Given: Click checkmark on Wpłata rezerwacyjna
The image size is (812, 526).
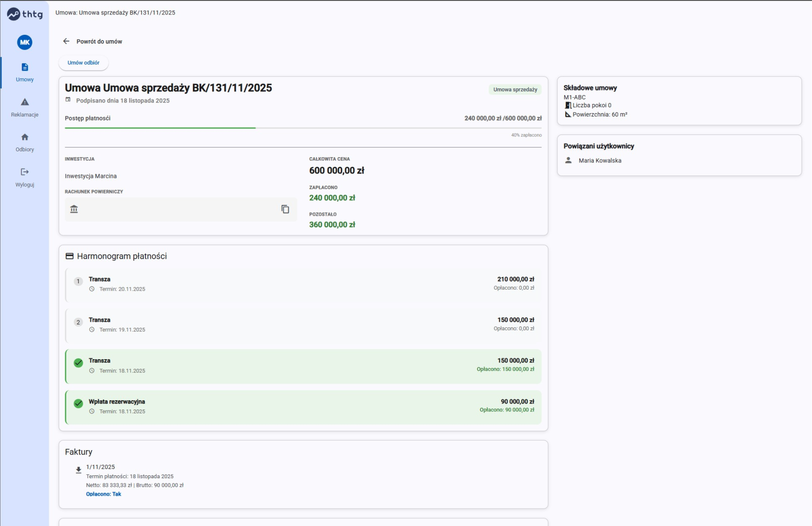Looking at the screenshot, I should (78, 403).
